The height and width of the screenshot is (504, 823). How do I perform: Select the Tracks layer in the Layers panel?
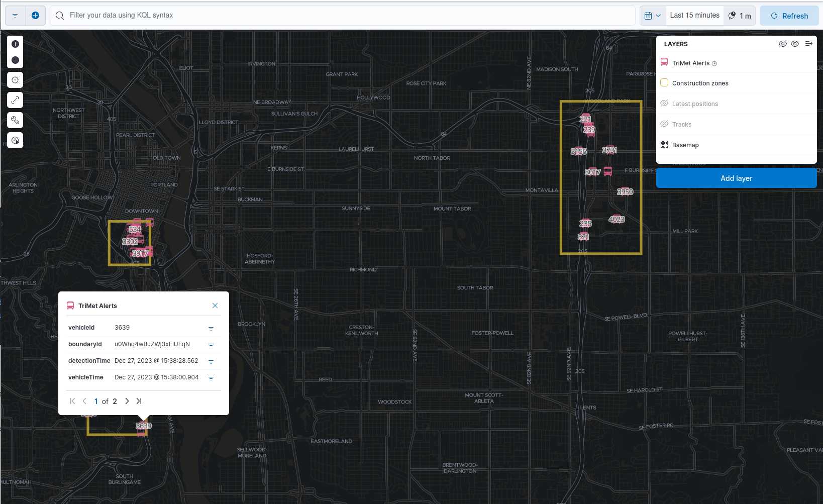pos(682,124)
